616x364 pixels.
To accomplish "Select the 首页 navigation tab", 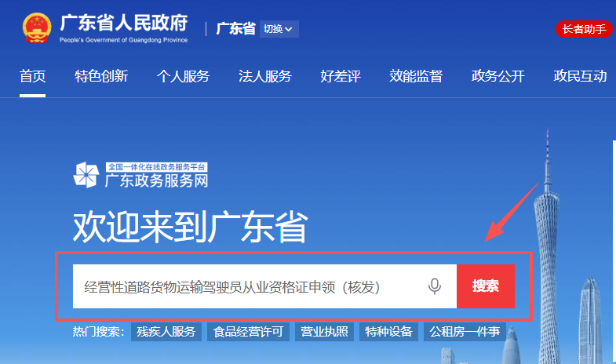I will click(x=33, y=76).
